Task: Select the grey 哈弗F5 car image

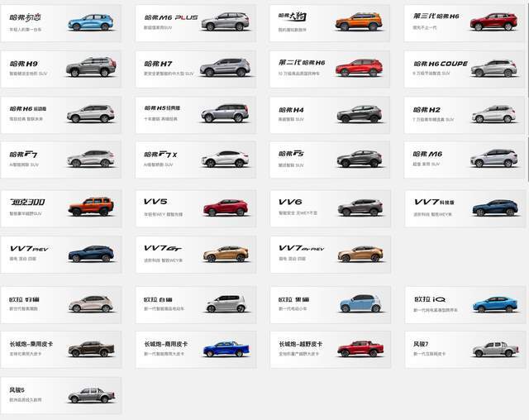Action: point(360,159)
